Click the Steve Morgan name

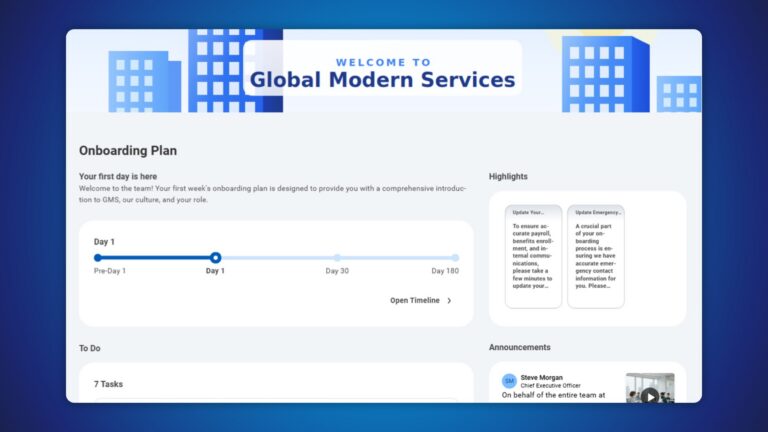pyautogui.click(x=541, y=378)
